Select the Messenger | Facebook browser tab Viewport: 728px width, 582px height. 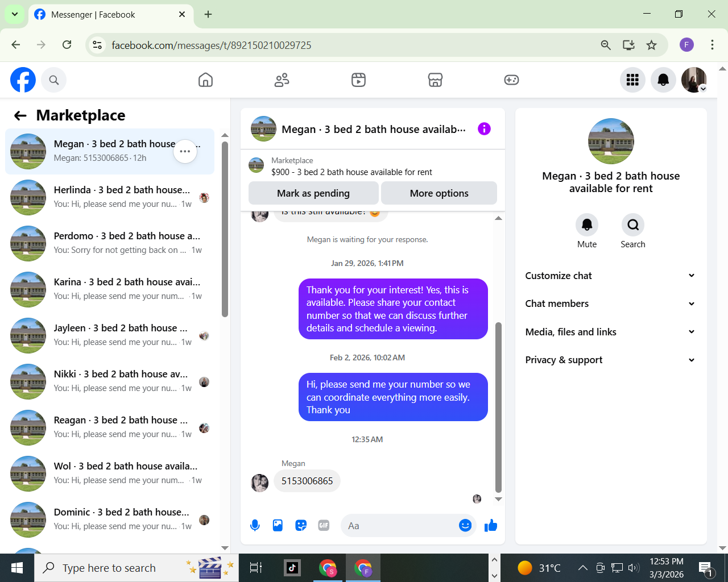[111, 15]
